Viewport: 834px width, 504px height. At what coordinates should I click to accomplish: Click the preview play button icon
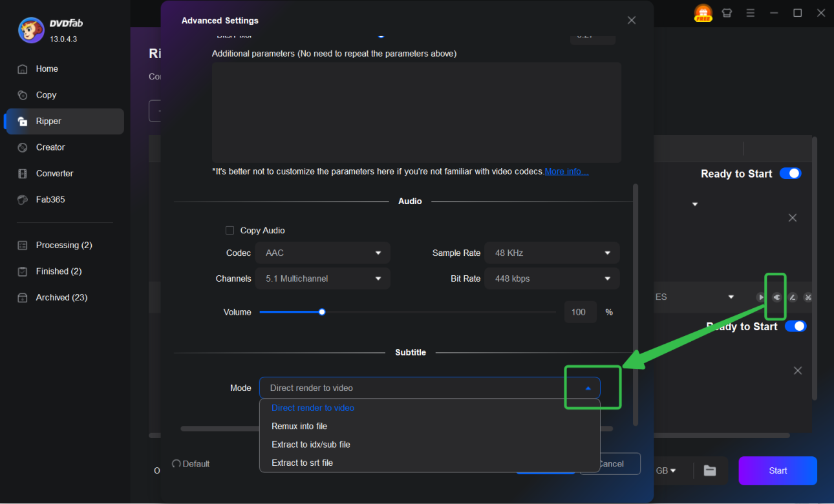pyautogui.click(x=761, y=297)
